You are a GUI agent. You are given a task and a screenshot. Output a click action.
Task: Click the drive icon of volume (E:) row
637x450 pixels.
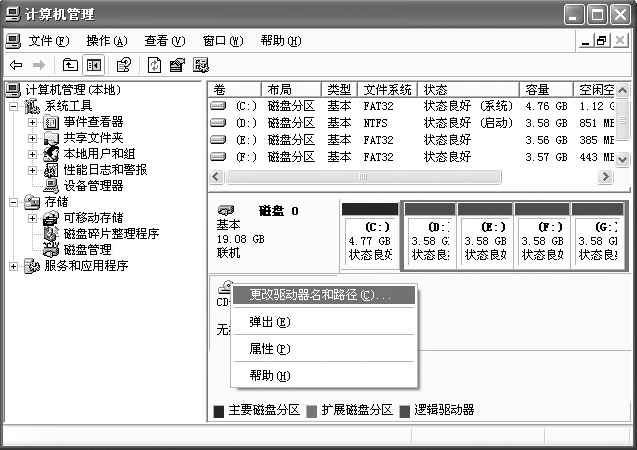pos(218,140)
